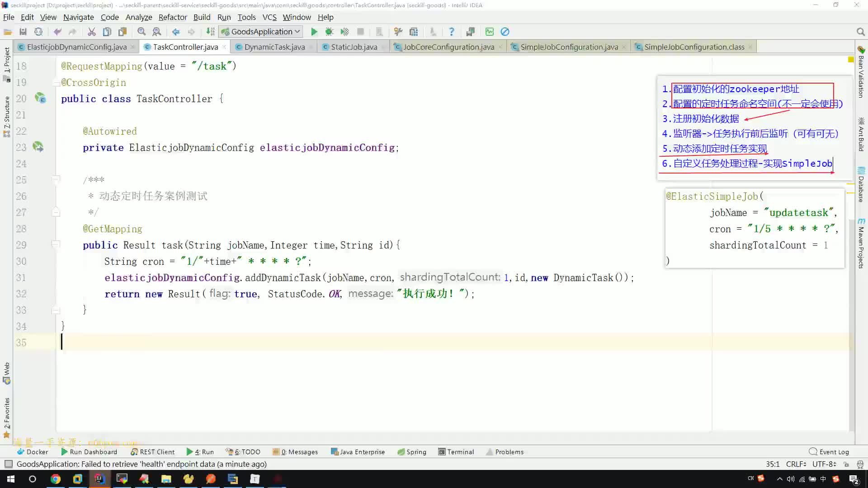Open the Event Log
The width and height of the screenshot is (868, 488).
click(x=829, y=452)
